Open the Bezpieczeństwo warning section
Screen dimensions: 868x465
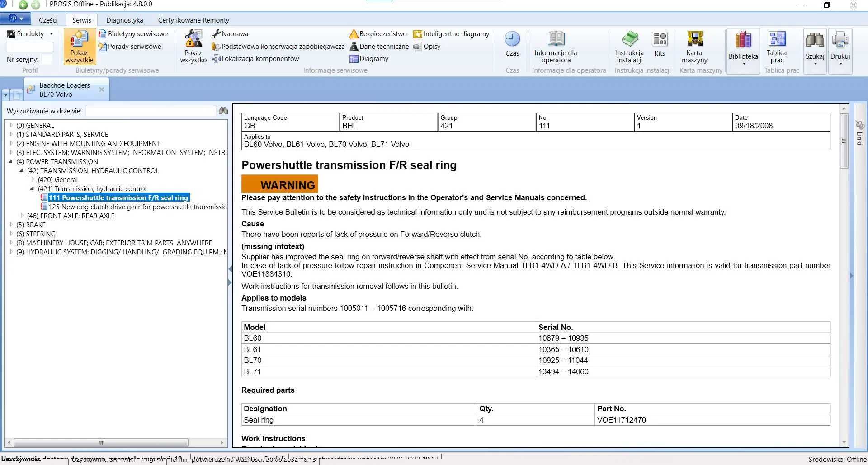tap(378, 34)
